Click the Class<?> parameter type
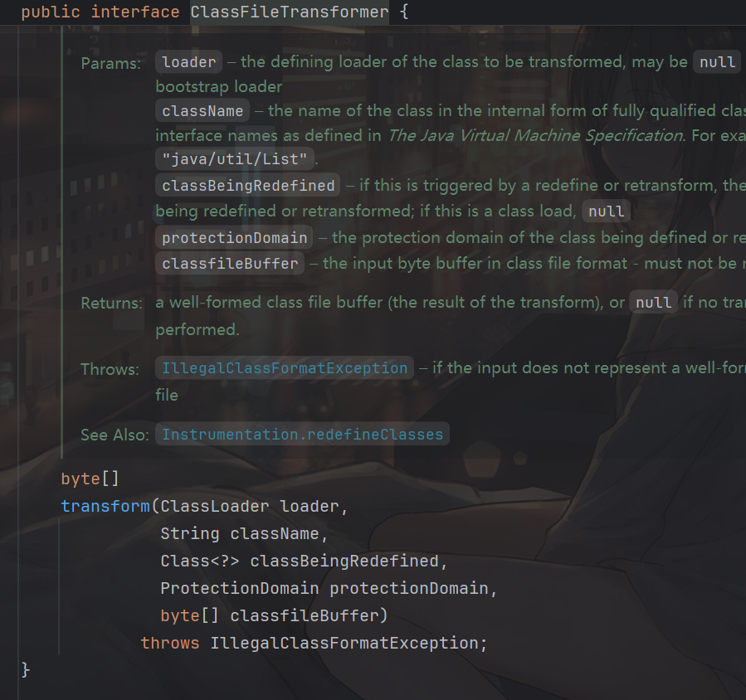Screen dimensions: 746x700 [x=200, y=561]
